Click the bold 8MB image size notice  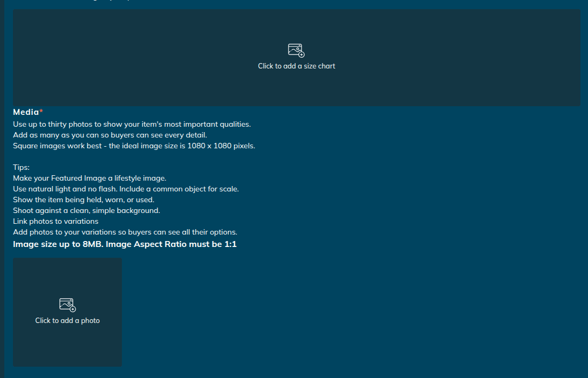[125, 245]
